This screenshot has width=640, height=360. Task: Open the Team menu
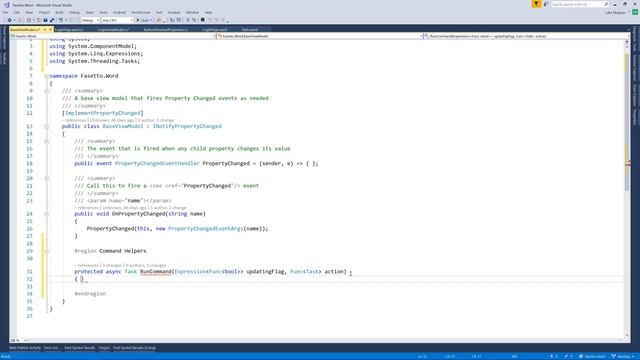89,13
